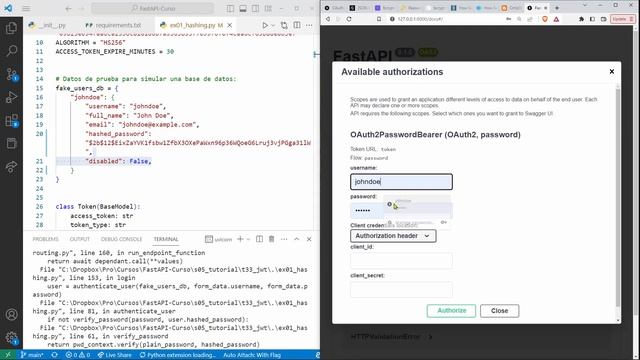Viewport: 640px width, 360px height.
Task: Split the editor to the right
Action: [x=297, y=25]
